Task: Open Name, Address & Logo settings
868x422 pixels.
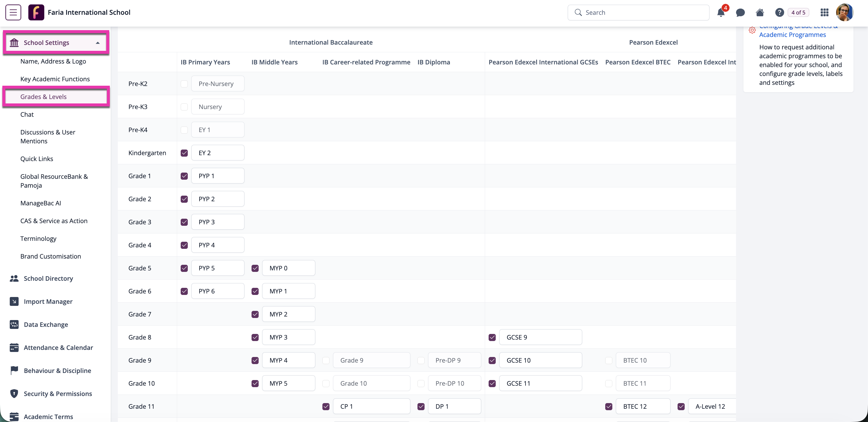Action: (x=53, y=61)
